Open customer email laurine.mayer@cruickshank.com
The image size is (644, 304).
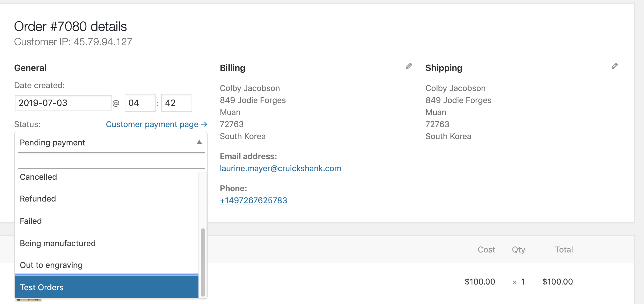(x=280, y=168)
